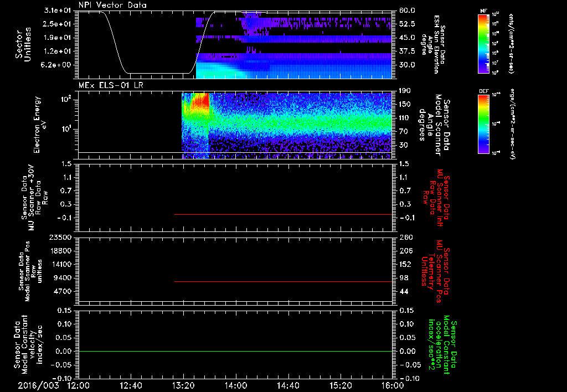The height and width of the screenshot is (392, 567).
Task: Click the 'DEF' label above color bar
Action: [484, 91]
